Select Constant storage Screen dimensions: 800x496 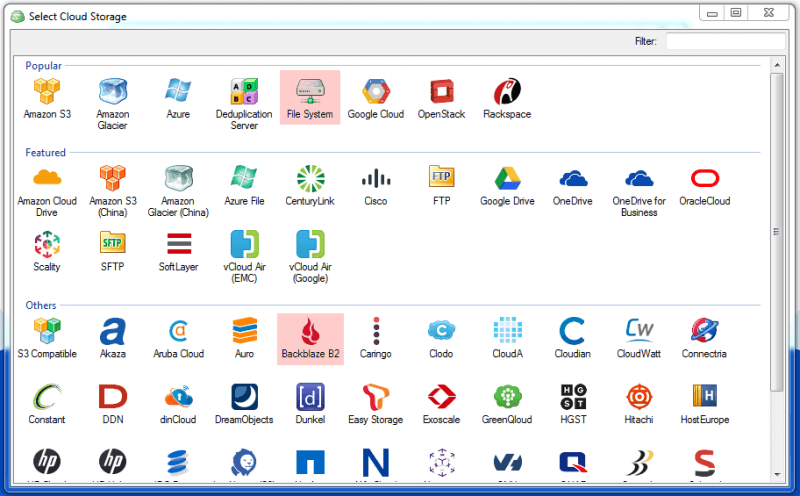[47, 404]
